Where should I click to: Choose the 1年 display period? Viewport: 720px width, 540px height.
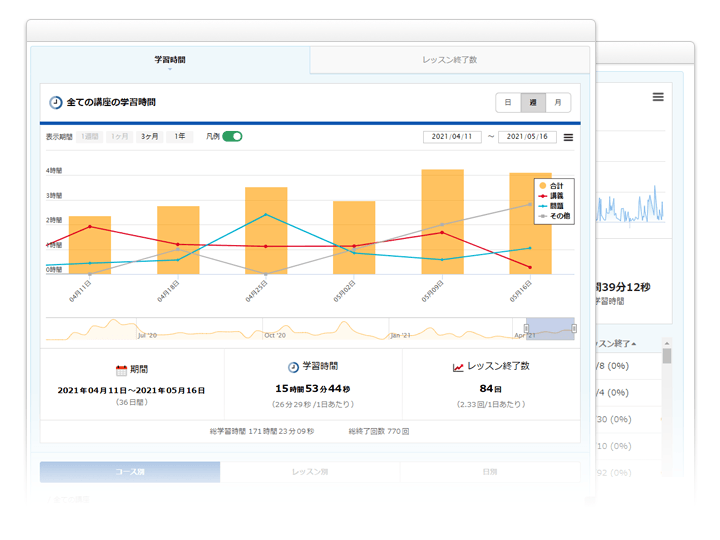pos(180,136)
